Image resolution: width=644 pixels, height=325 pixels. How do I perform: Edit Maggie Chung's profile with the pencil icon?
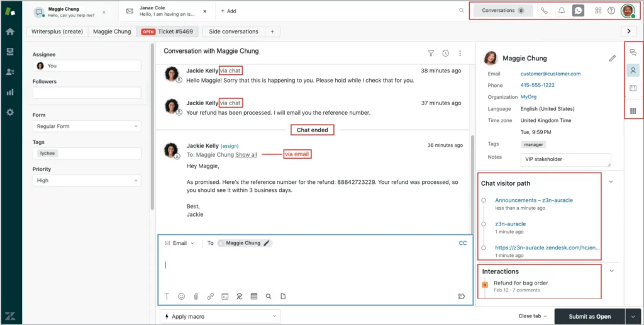point(613,59)
